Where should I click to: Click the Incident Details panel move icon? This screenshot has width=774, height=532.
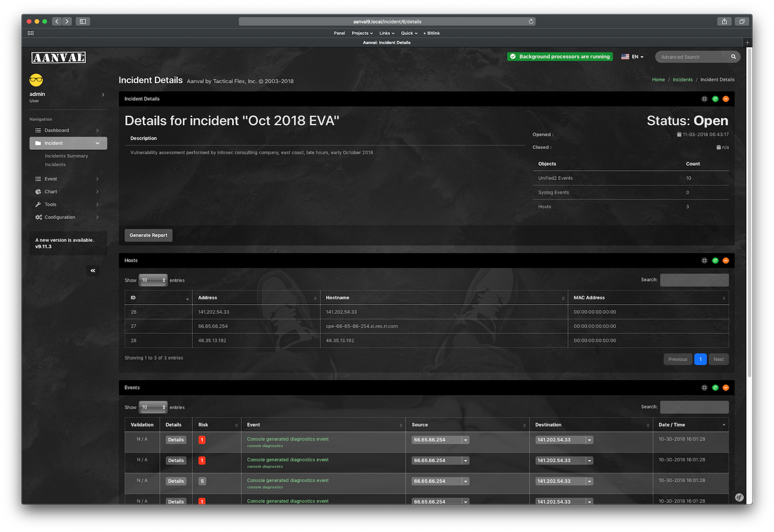pos(704,99)
